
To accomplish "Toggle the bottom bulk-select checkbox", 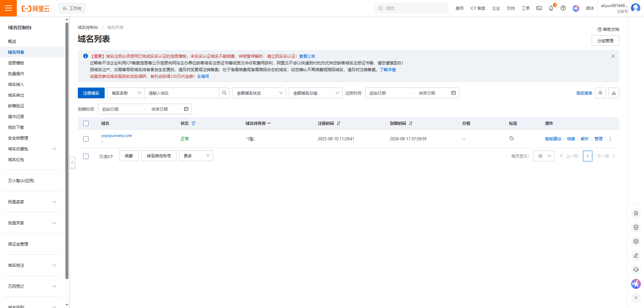I will [86, 156].
